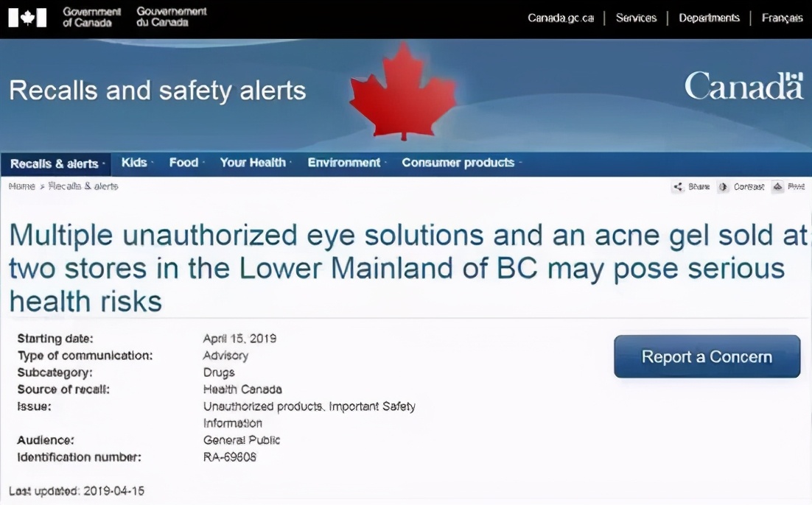Click the Canadian flag logo at top left

click(x=28, y=17)
